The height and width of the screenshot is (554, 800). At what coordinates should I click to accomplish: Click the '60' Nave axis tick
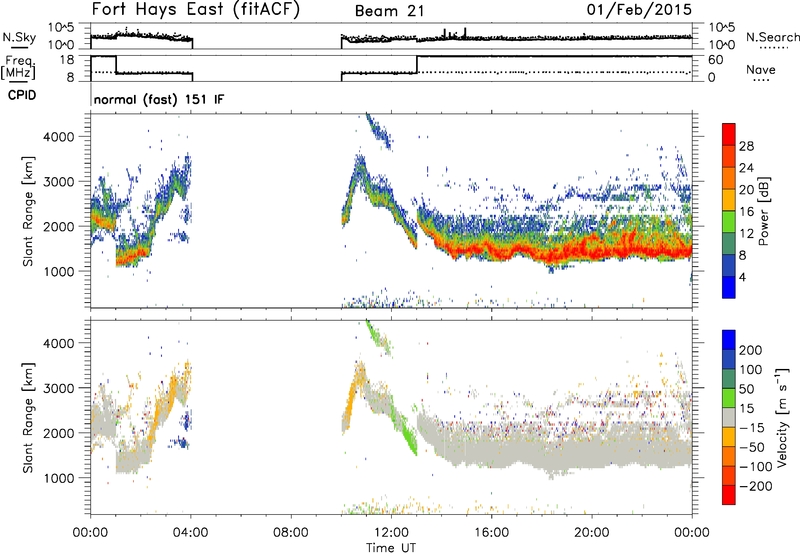click(715, 60)
